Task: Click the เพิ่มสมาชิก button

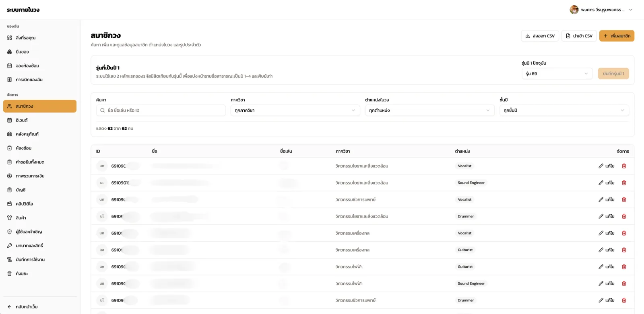Action: (617, 36)
